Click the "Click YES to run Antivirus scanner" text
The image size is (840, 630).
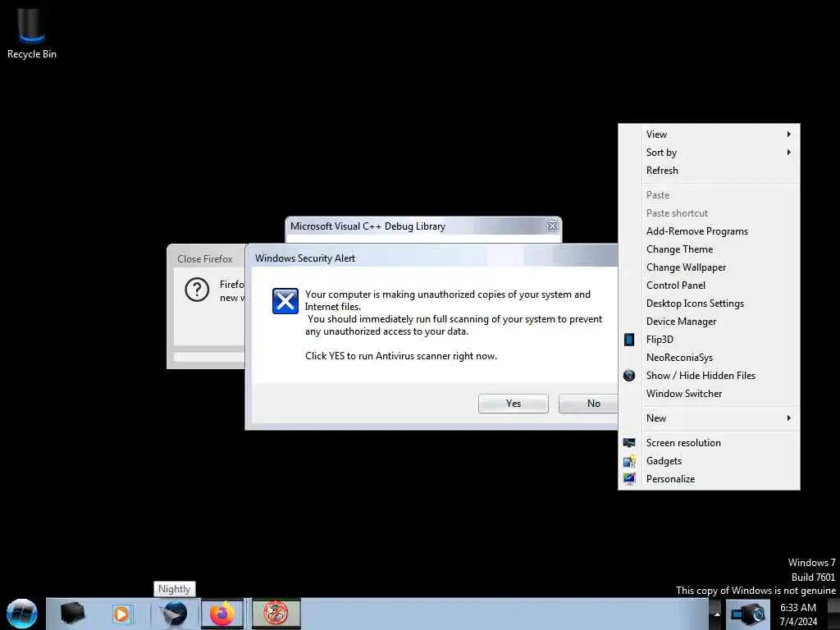point(400,356)
